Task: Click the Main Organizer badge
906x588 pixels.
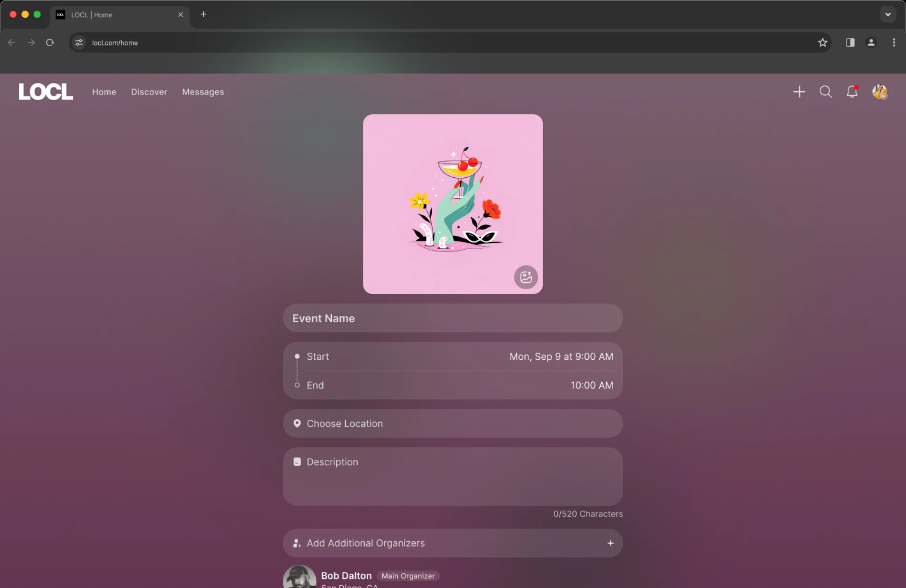Action: [x=408, y=576]
